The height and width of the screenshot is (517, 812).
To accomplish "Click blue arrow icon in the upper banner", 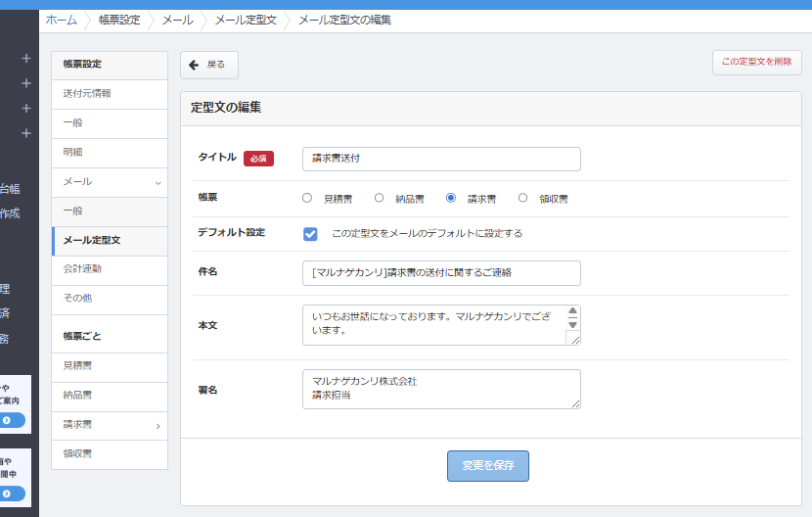I will [7, 420].
